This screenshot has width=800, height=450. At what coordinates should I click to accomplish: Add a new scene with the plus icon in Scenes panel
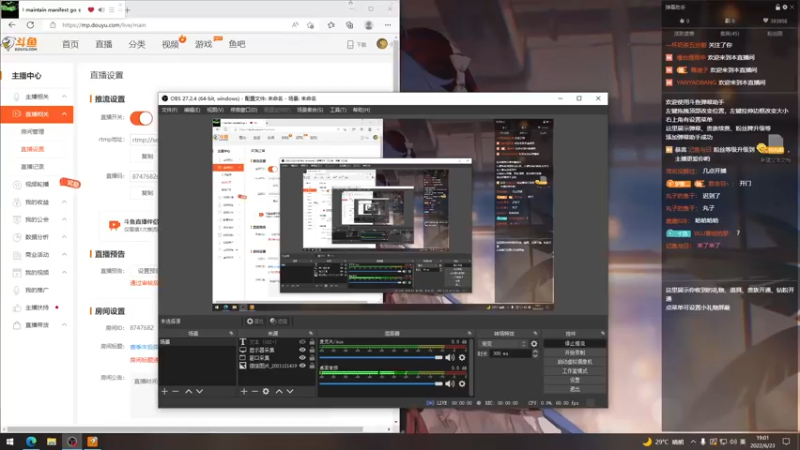164,391
